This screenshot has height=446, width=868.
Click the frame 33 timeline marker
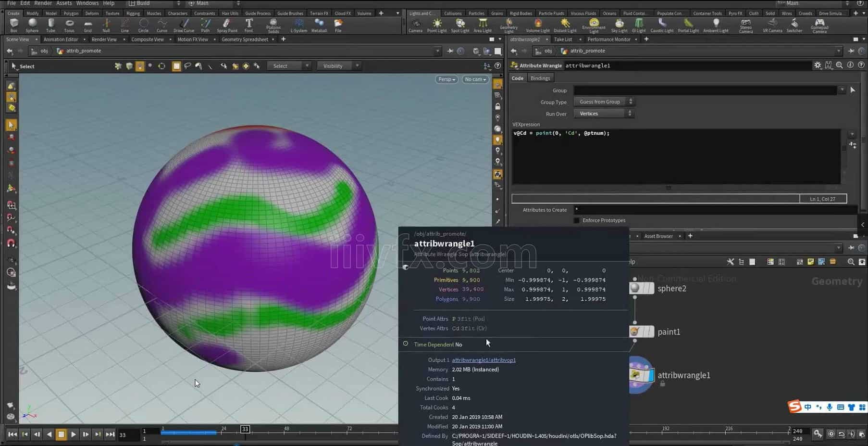click(245, 429)
